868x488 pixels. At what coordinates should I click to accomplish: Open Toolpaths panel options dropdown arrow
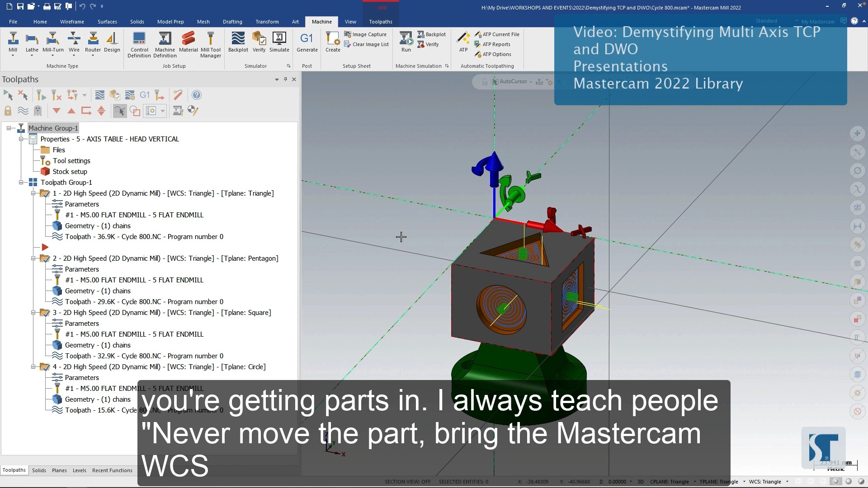point(277,80)
